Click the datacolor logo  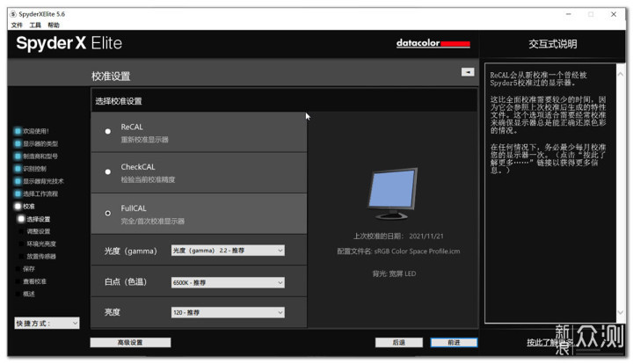[x=433, y=43]
